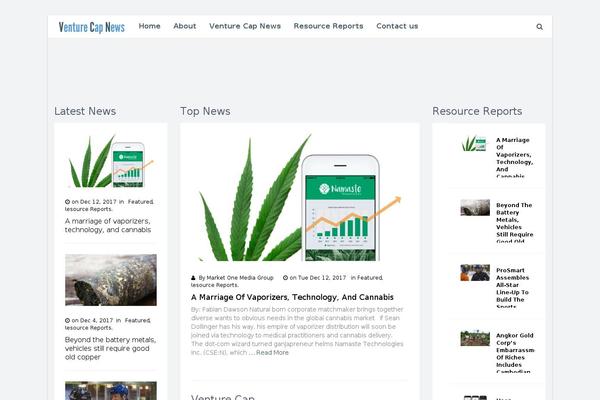Open 'Angkor Gold Corp's Embarrassment Of Riches' link
This screenshot has width=600, height=400.
tap(515, 353)
